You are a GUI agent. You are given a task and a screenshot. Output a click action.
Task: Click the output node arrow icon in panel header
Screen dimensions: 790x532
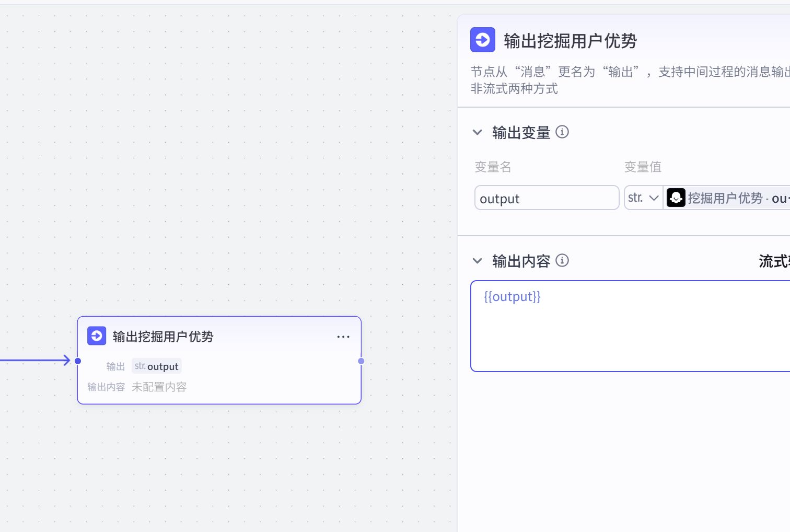482,40
